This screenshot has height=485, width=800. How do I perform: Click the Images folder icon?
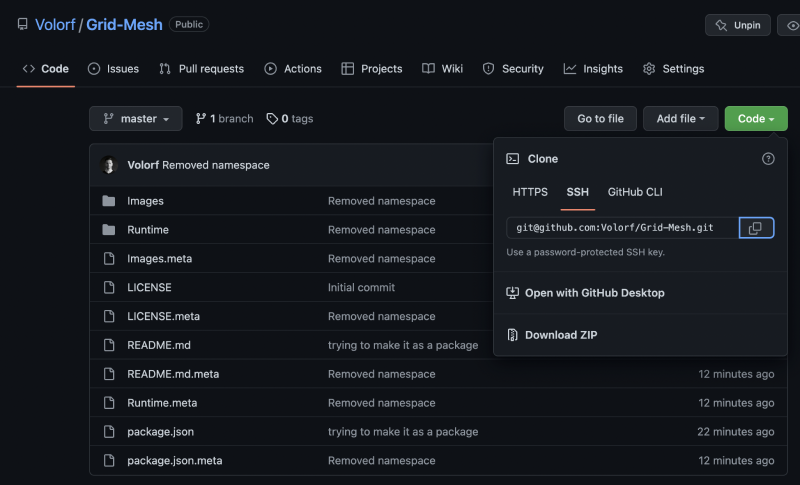[109, 201]
